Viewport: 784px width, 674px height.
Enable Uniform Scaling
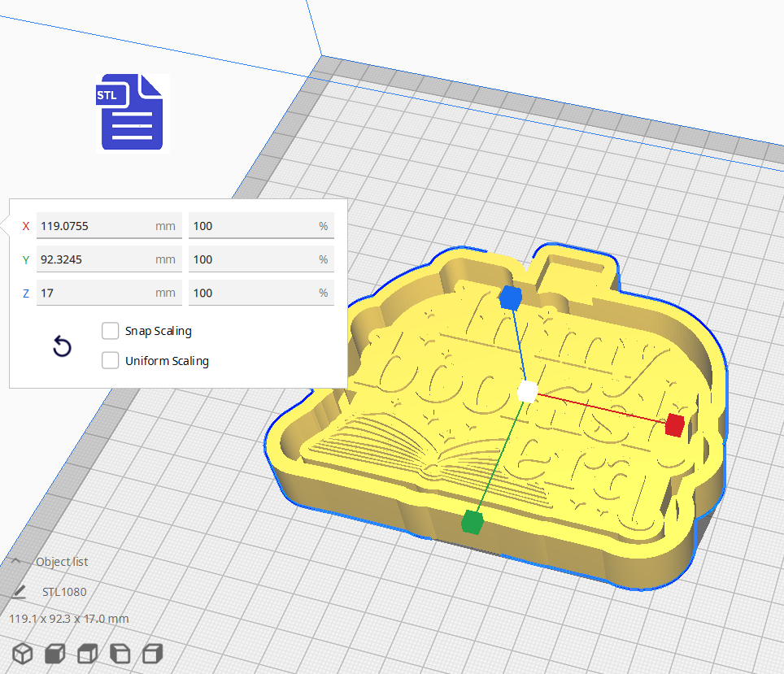click(x=111, y=360)
